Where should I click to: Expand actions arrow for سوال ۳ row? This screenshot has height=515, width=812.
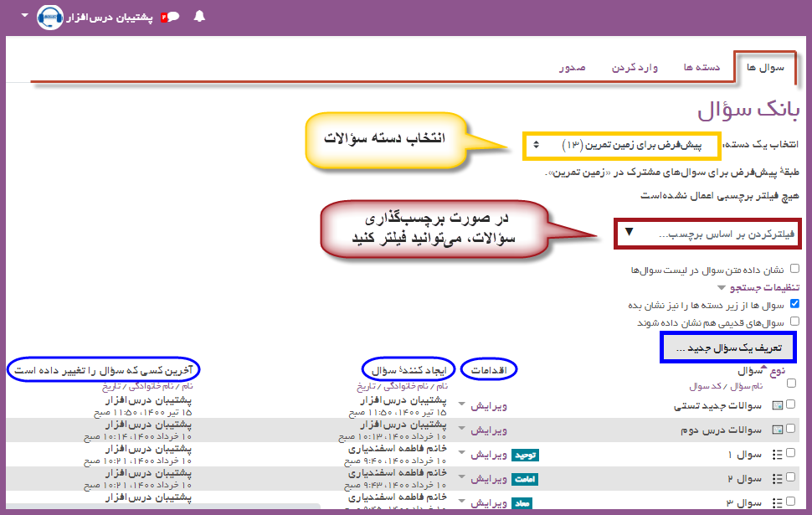(461, 501)
